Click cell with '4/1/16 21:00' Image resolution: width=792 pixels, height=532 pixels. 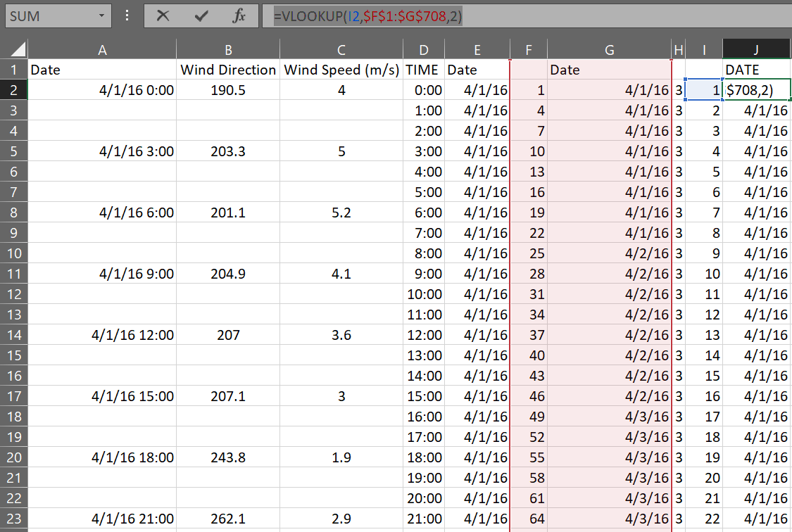pyautogui.click(x=102, y=519)
